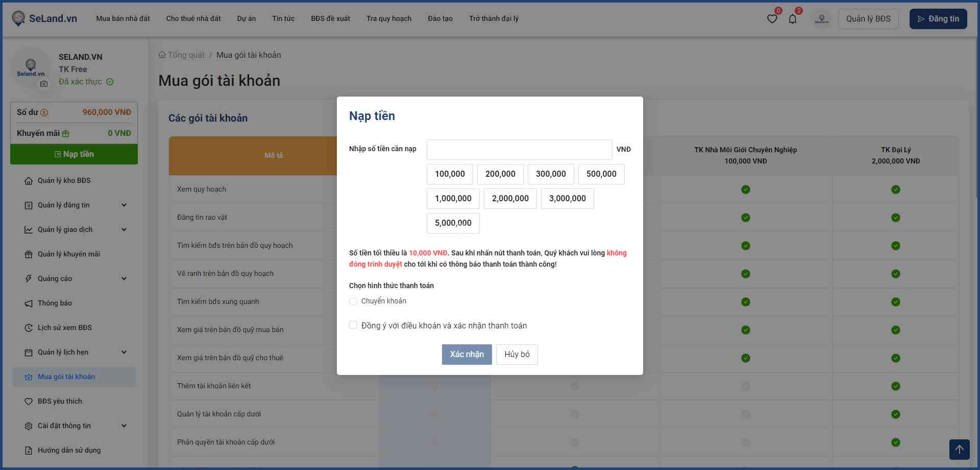Click the home icon in breadcrumb
This screenshot has width=980, height=470.
point(162,55)
